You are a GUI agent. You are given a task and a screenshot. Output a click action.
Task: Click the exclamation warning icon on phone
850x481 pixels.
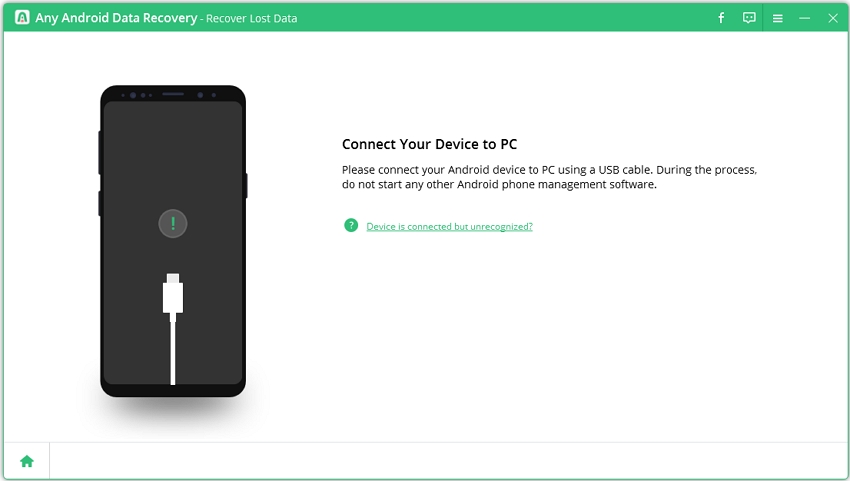click(x=173, y=223)
